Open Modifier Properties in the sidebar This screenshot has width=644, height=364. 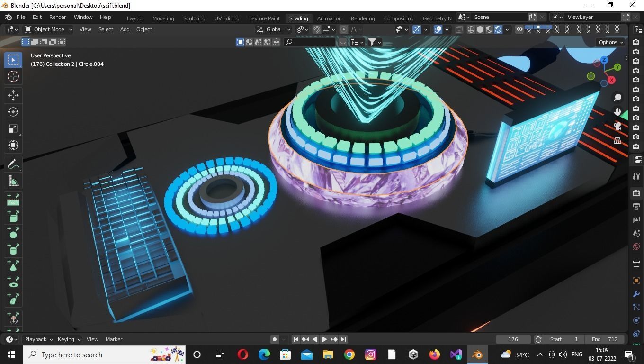[636, 293]
